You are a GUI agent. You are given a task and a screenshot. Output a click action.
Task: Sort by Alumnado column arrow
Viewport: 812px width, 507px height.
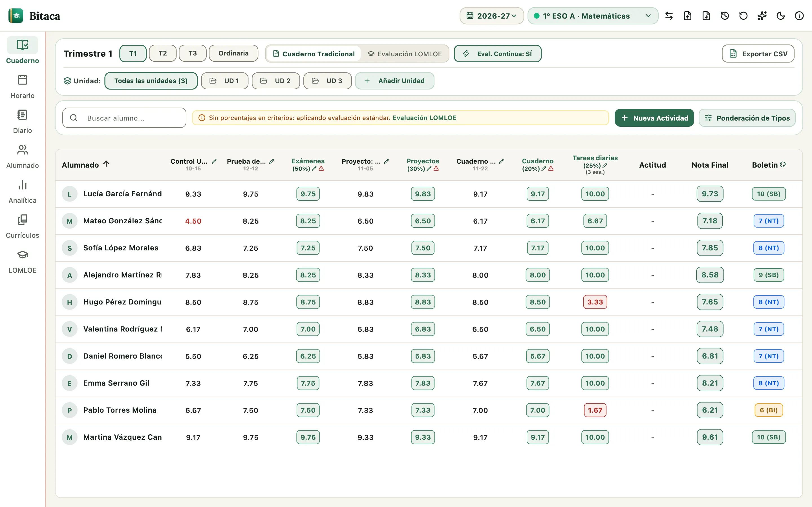pos(106,164)
